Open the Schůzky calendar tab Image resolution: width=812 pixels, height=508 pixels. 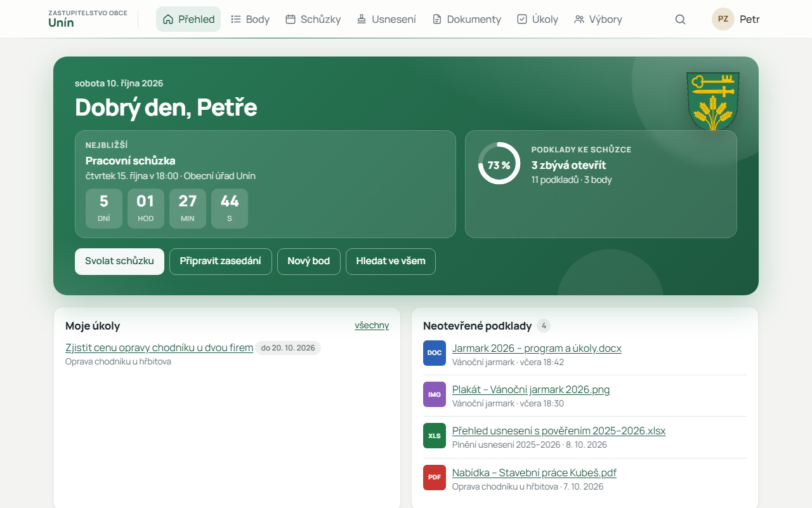point(313,19)
